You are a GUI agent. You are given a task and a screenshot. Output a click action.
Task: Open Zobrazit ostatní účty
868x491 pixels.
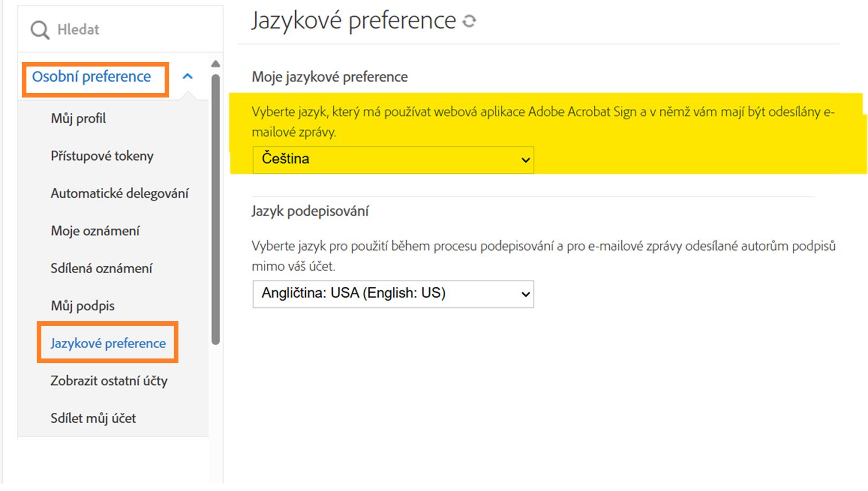click(x=109, y=380)
